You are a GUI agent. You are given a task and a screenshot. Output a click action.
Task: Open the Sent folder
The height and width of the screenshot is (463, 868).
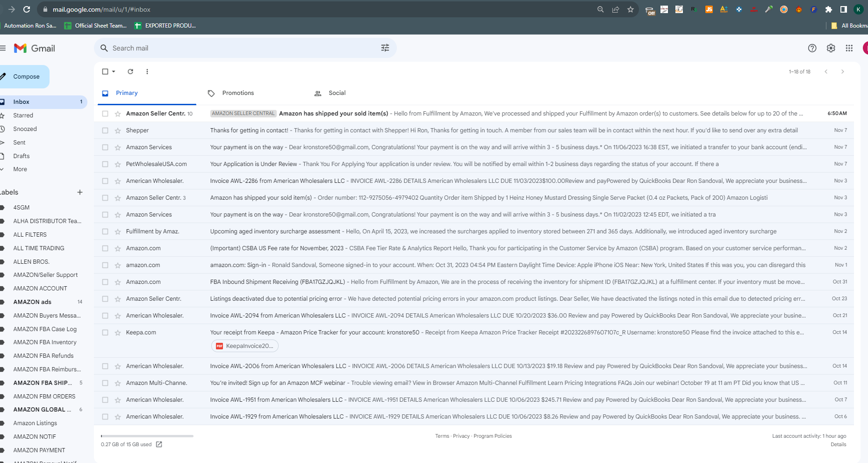click(19, 143)
